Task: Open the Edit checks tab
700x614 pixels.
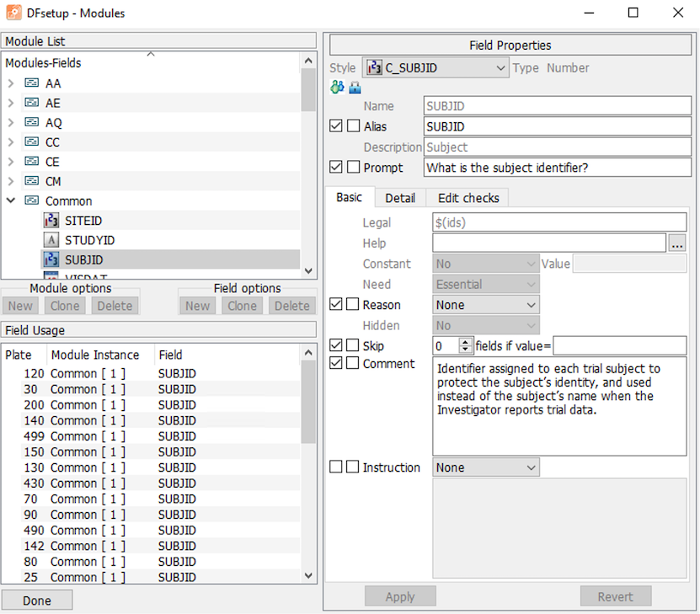Action: [468, 198]
